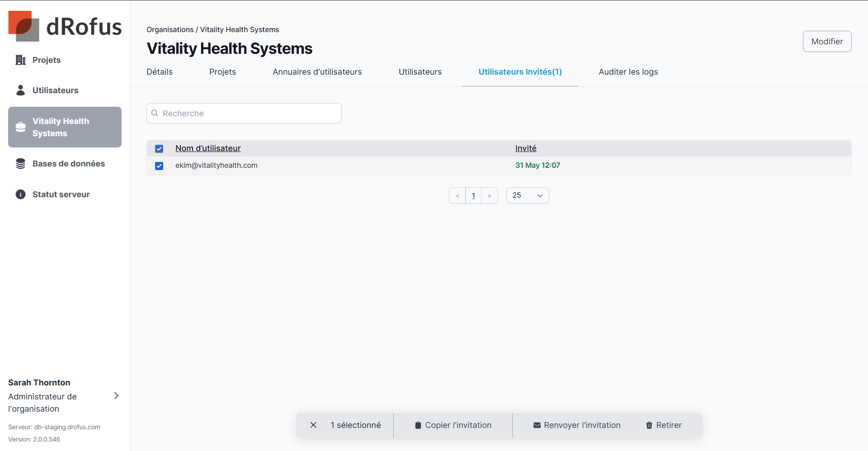Click Renvoyer l'invitation button

coord(577,425)
